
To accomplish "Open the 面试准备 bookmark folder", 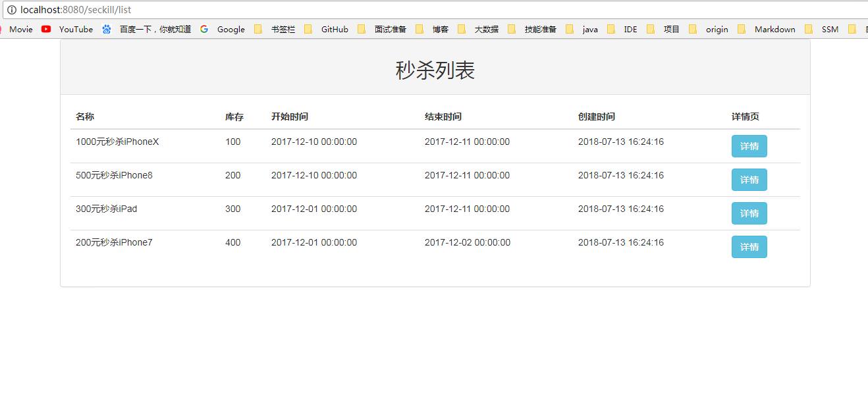I will (382, 29).
